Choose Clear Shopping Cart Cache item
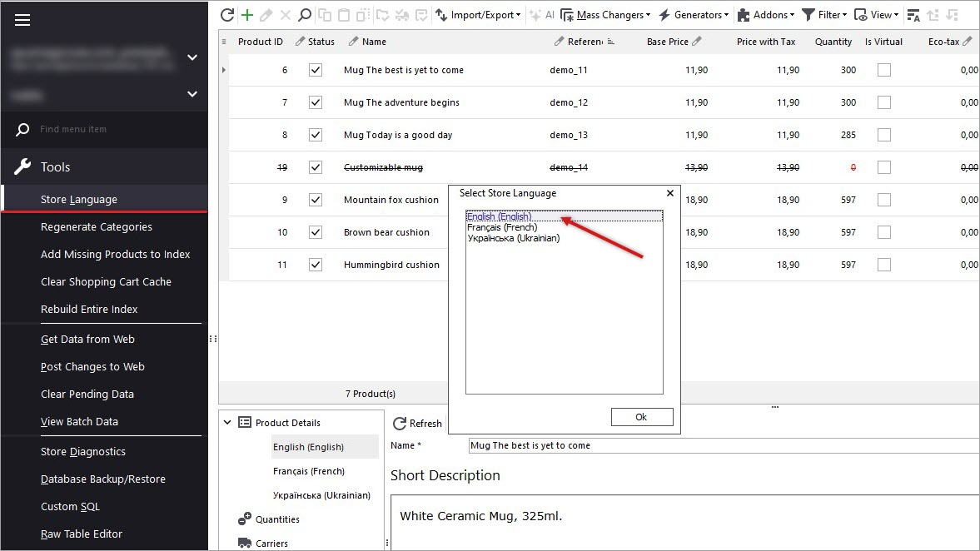Screen dimensions: 980x551 (106, 282)
